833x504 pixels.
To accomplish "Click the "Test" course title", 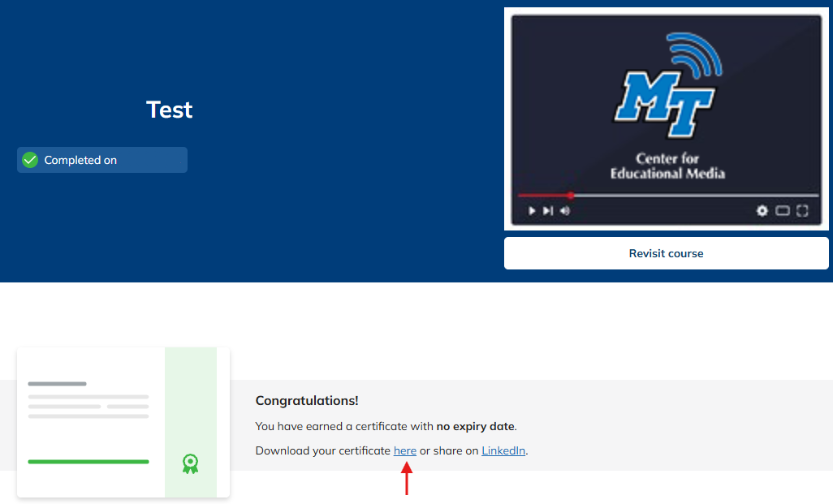I will click(169, 110).
